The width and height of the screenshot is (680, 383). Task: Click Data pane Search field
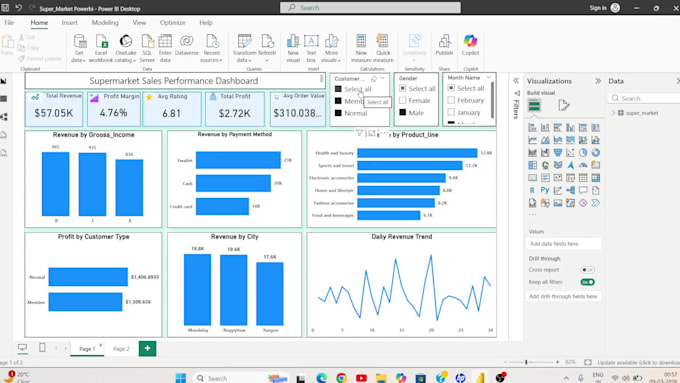click(x=644, y=98)
